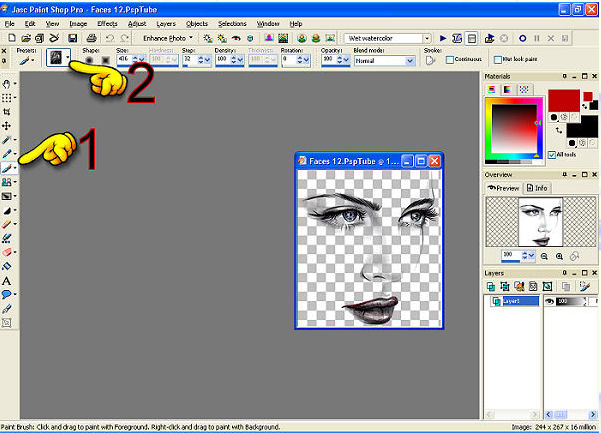Open the Density slider dropdown arrow

tap(240, 60)
